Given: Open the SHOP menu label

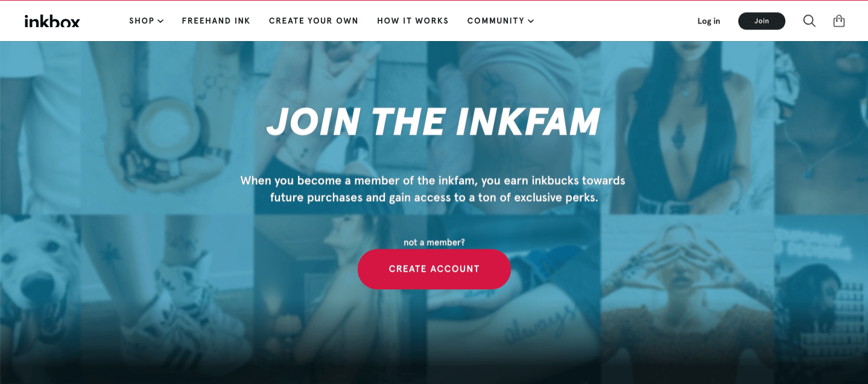Looking at the screenshot, I should click(142, 21).
